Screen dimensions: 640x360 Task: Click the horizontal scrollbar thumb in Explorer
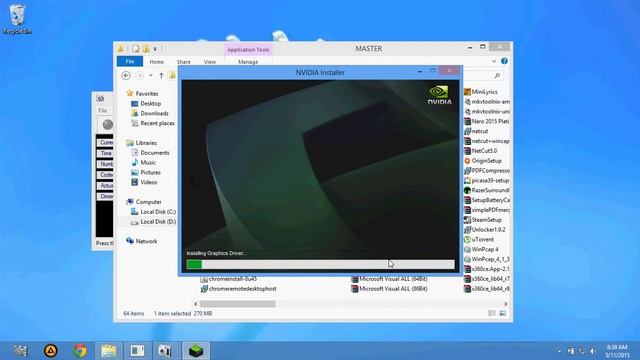click(238, 304)
